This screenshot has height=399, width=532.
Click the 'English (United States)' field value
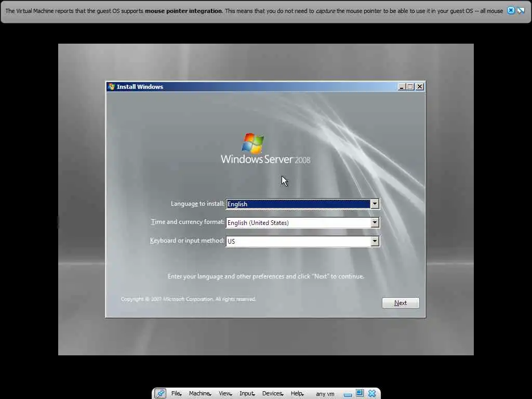[258, 223]
